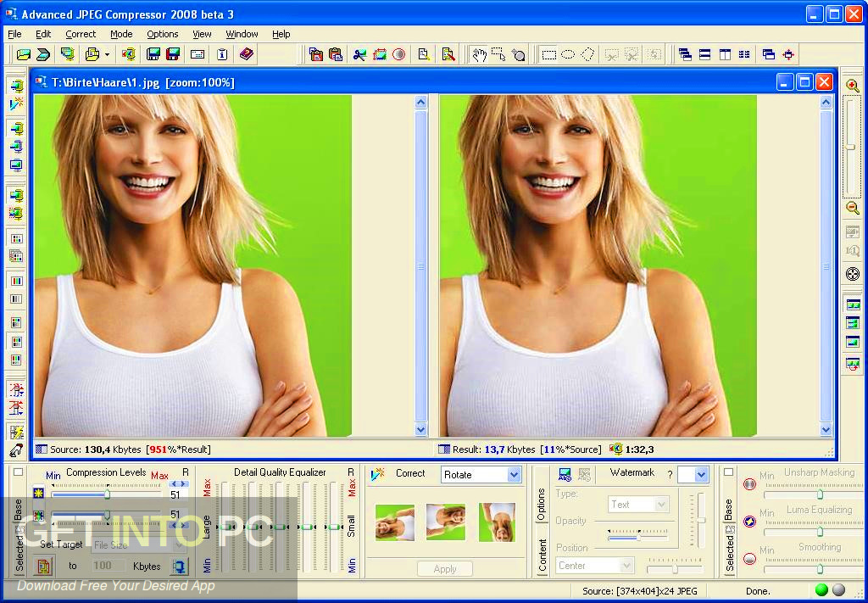Open the Mode menu

pyautogui.click(x=121, y=34)
